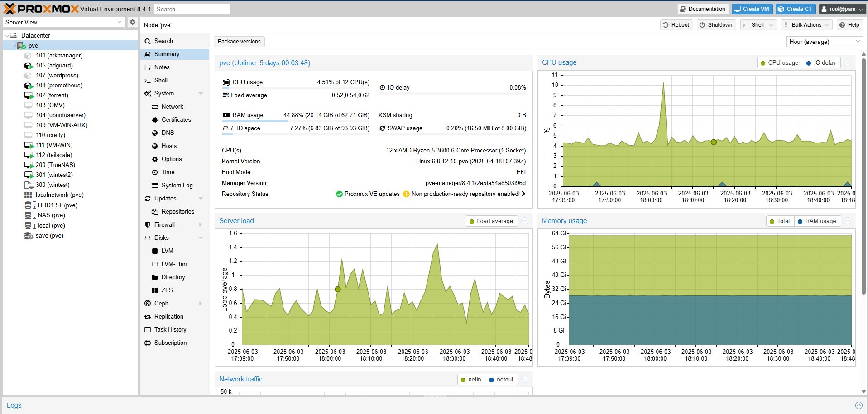Click the RAM usage progress bar
The image size is (868, 414).
tap(296, 121)
